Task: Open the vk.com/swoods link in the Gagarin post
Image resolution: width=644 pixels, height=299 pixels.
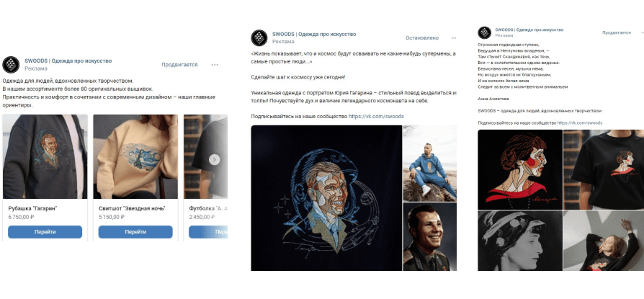Action: coord(376,116)
